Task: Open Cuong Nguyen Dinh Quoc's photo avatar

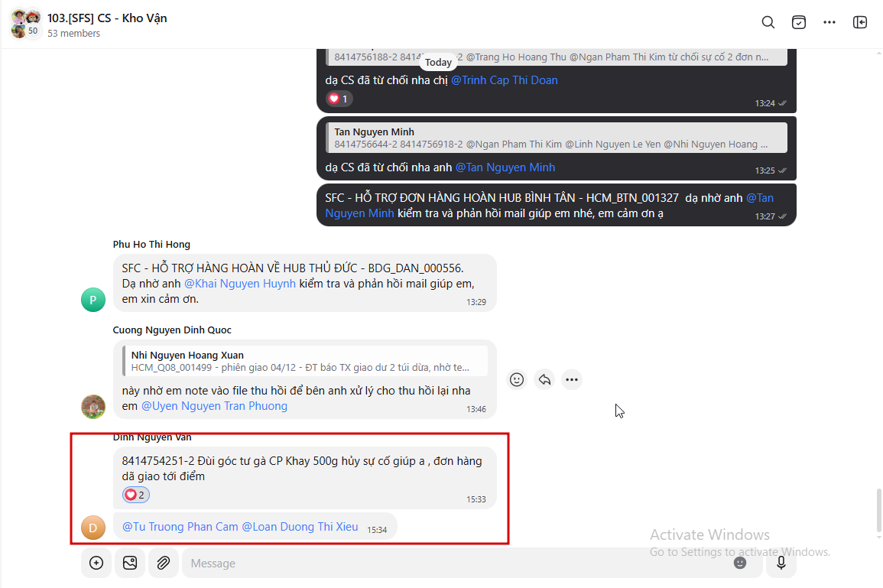Action: (x=93, y=407)
